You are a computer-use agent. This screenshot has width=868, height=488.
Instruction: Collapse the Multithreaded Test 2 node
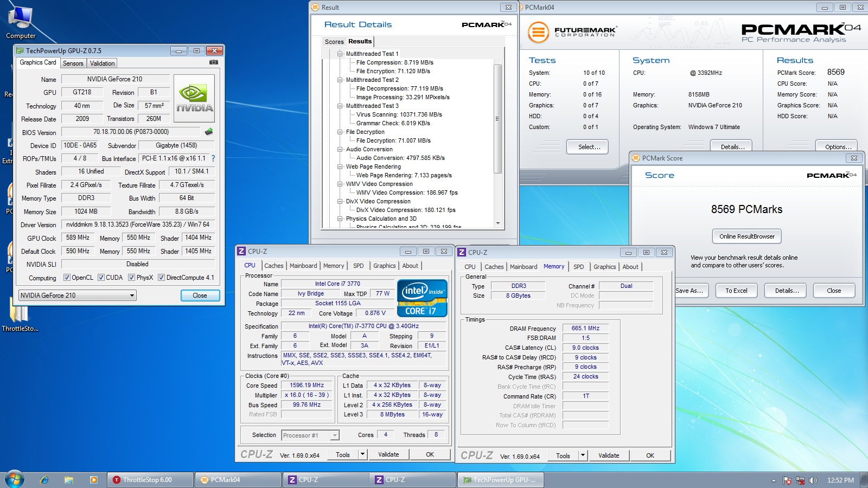tap(340, 80)
